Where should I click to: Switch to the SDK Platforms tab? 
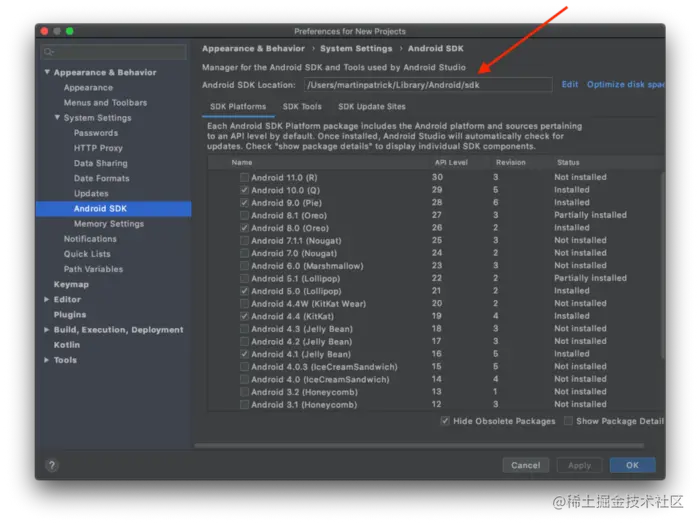(238, 107)
